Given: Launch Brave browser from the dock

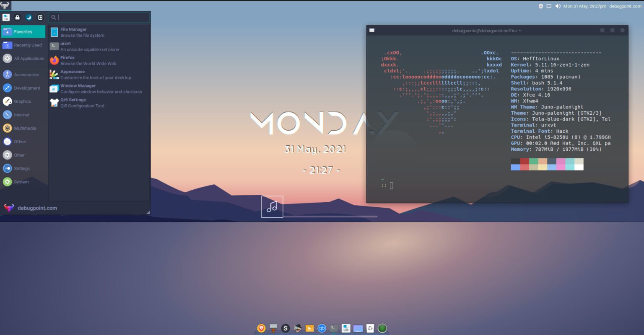Looking at the screenshot, I should click(261, 328).
